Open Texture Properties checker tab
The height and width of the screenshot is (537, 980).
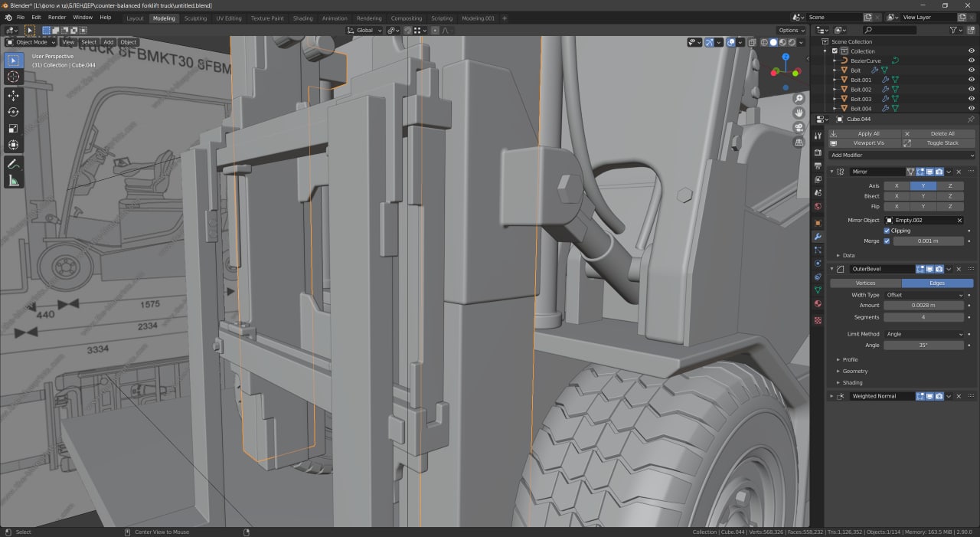pos(818,320)
